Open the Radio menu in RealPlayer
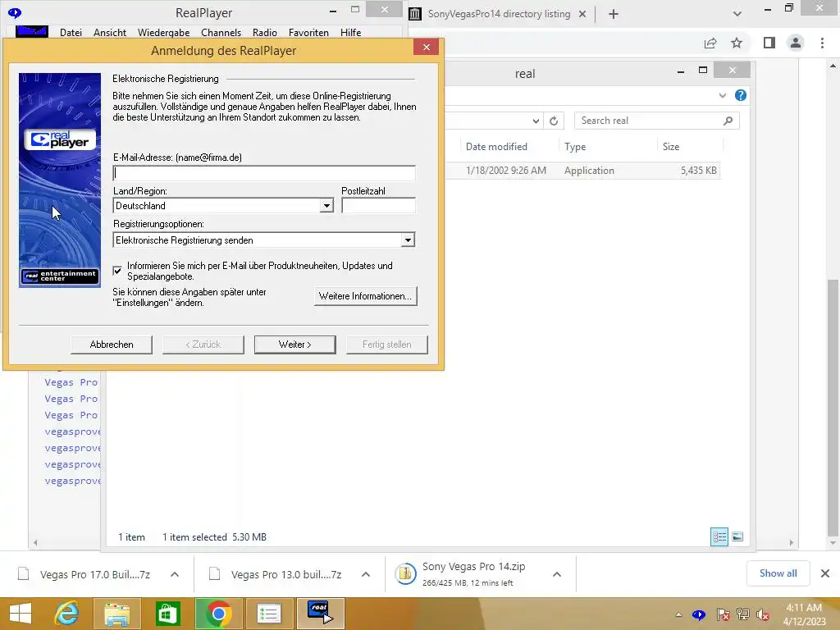This screenshot has height=630, width=840. pyautogui.click(x=265, y=33)
